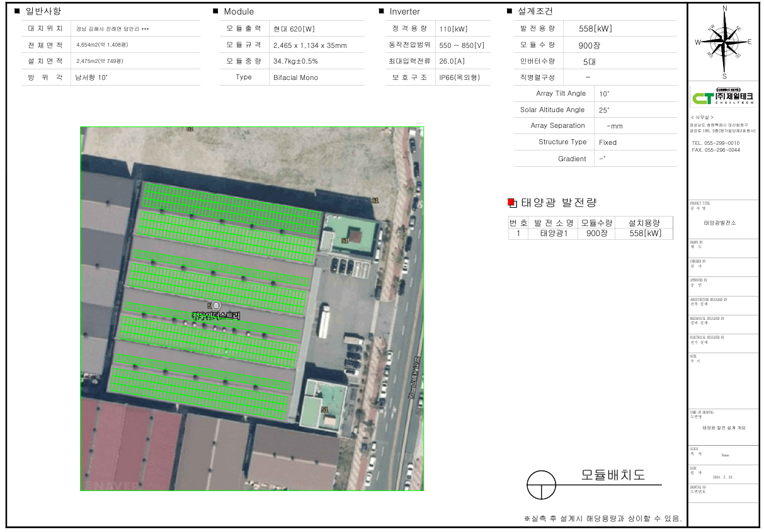The width and height of the screenshot is (764, 532).
Task: Click the black bullet square before Module
Action: pyautogui.click(x=215, y=11)
